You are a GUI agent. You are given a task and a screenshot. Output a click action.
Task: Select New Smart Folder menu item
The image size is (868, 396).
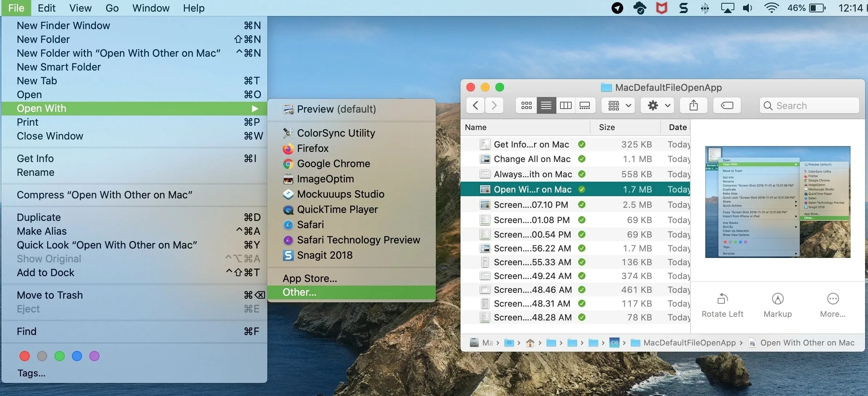click(x=134, y=67)
